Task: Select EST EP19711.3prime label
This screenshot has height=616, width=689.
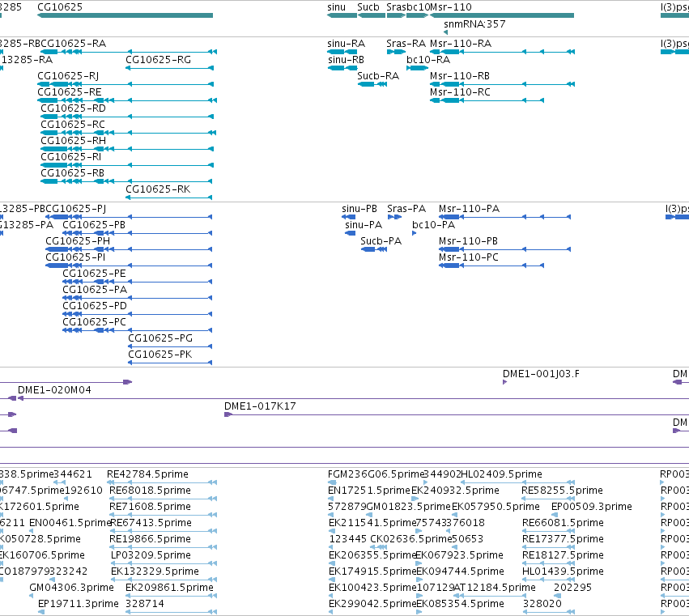Action: point(79,604)
